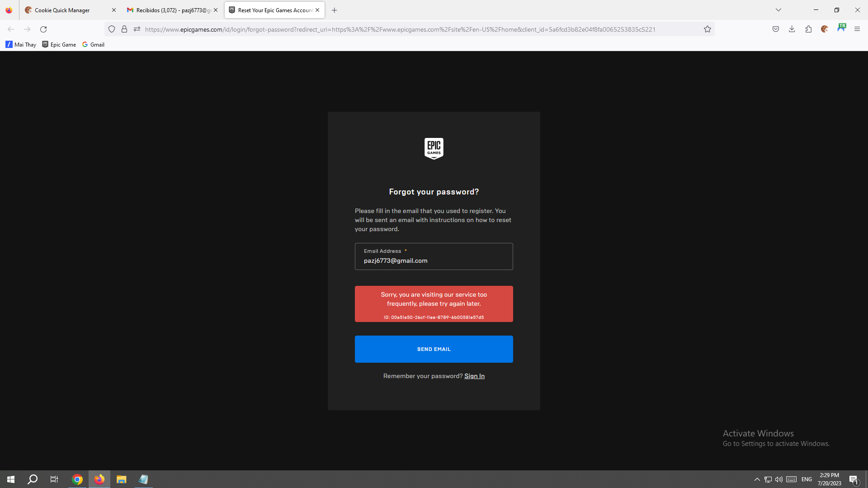Show hidden system tray icons
The image size is (868, 488).
[757, 479]
